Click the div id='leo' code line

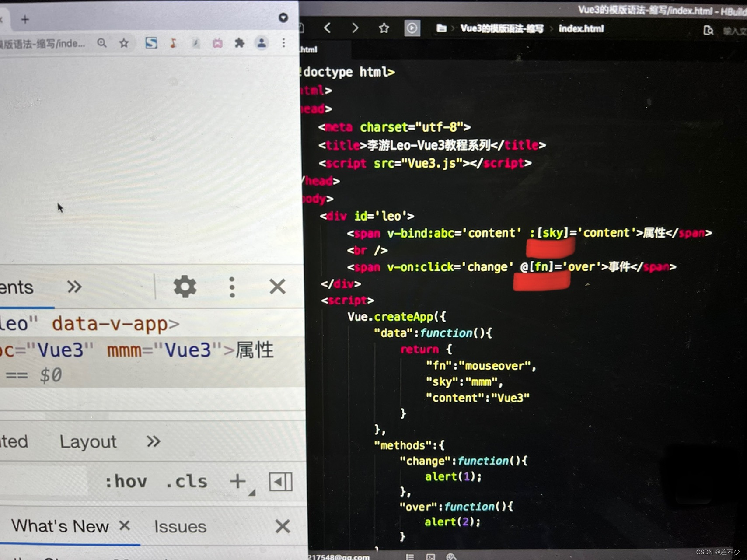367,216
